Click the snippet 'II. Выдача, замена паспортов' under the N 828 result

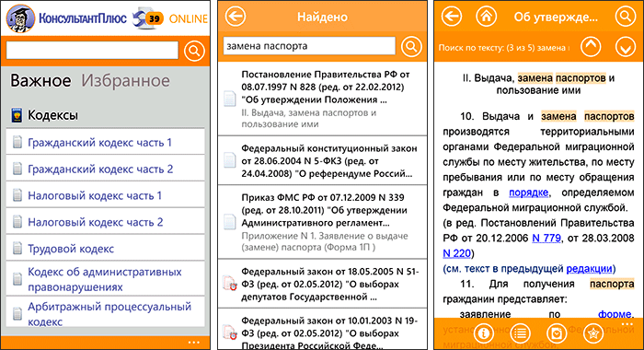pyautogui.click(x=308, y=119)
